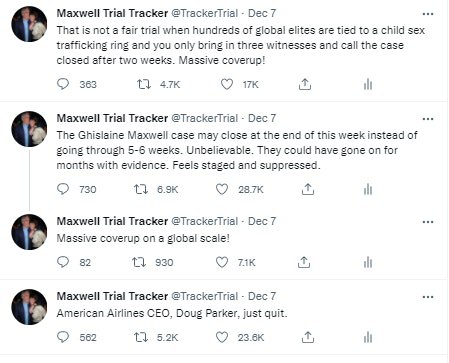Like the 'Massive coverup on a global scale' tweet
Screen dimensions: 449x363
click(x=222, y=262)
